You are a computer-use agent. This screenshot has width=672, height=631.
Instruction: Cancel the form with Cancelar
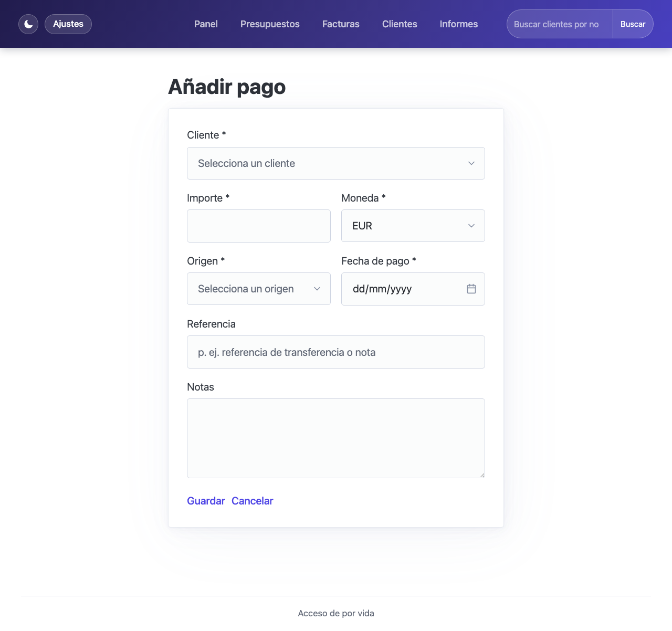[253, 501]
